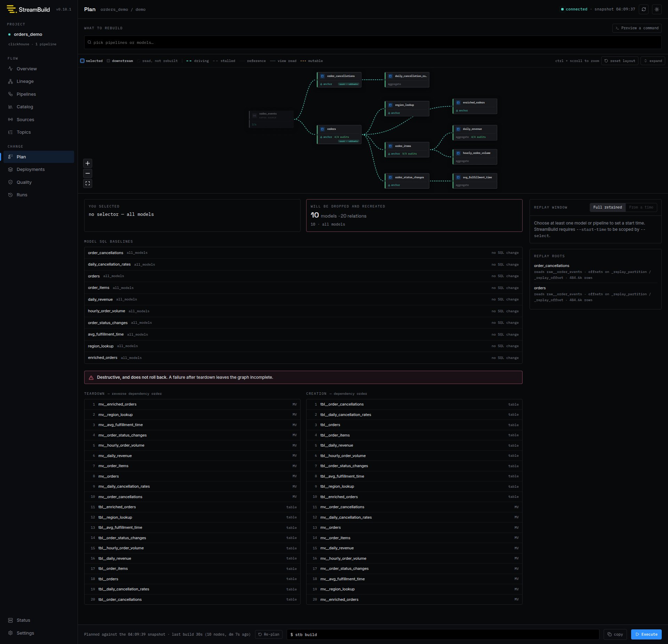Viewport: 668px width, 644px height.
Task: Copy the build command
Action: click(x=615, y=635)
